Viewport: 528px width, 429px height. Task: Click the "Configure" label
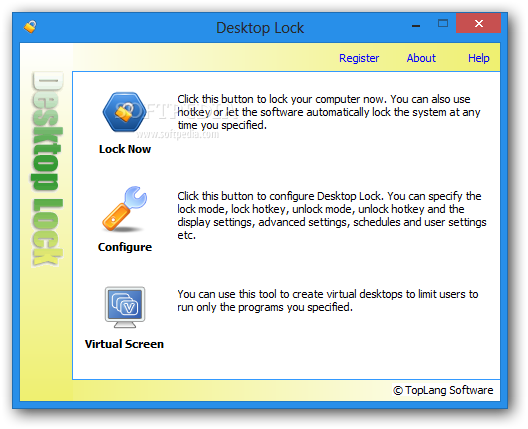tap(125, 247)
